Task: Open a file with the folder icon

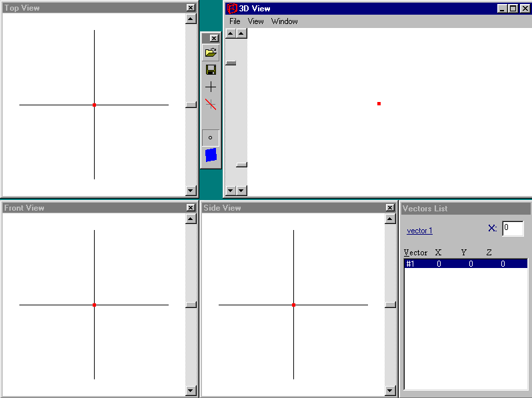Action: [x=211, y=53]
